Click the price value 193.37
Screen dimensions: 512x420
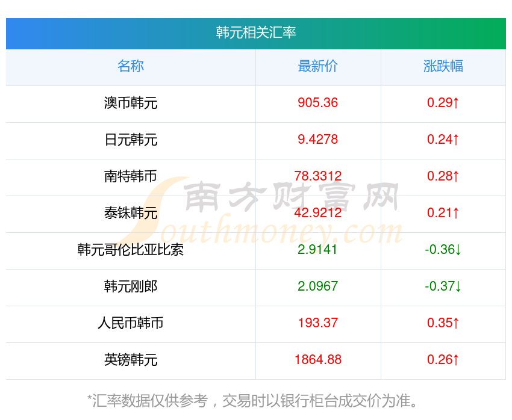[317, 323]
